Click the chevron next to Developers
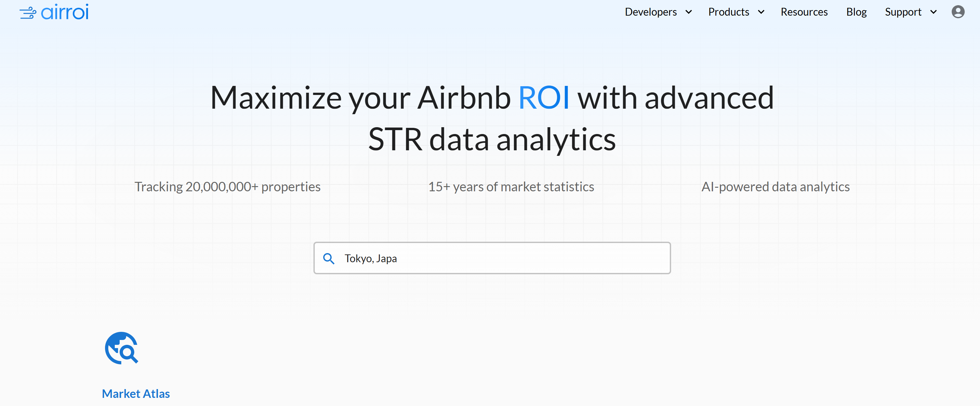Image resolution: width=980 pixels, height=406 pixels. [x=689, y=12]
